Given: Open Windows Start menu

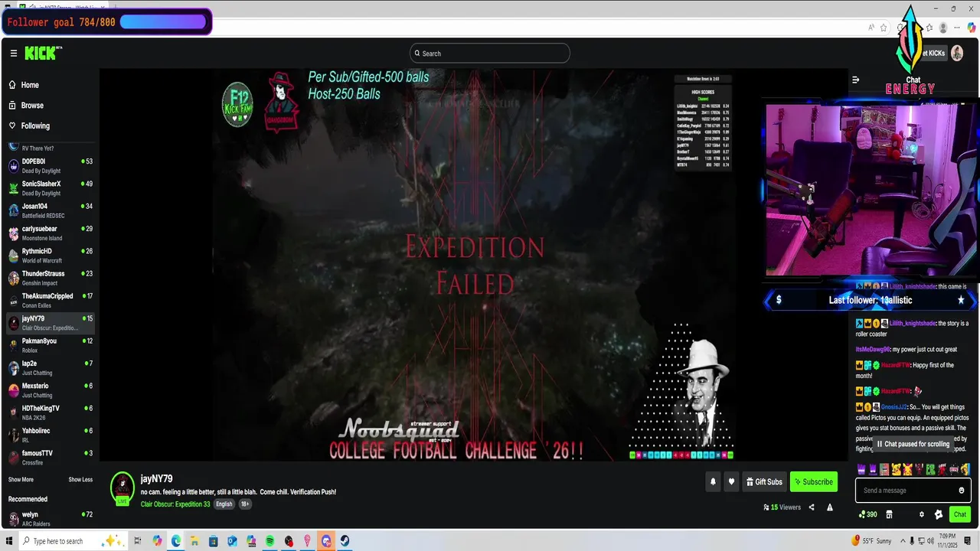Looking at the screenshot, I should click(x=9, y=541).
